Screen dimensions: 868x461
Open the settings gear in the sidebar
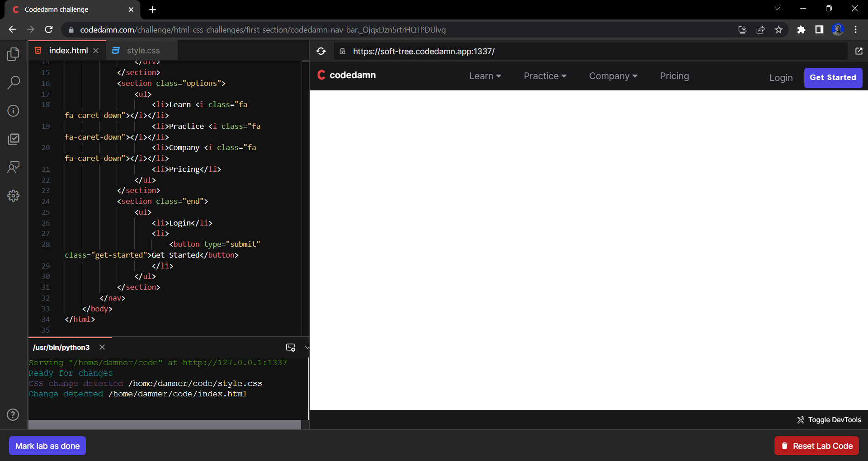13,196
